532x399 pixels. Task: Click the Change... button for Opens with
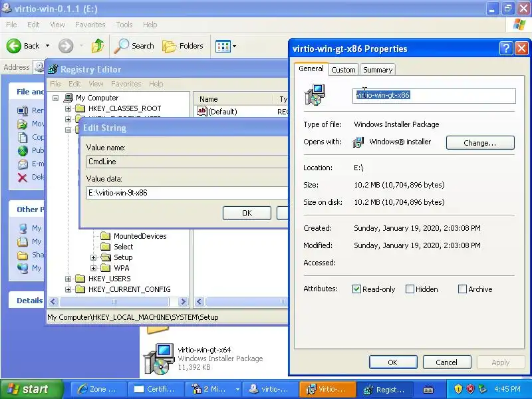(480, 143)
